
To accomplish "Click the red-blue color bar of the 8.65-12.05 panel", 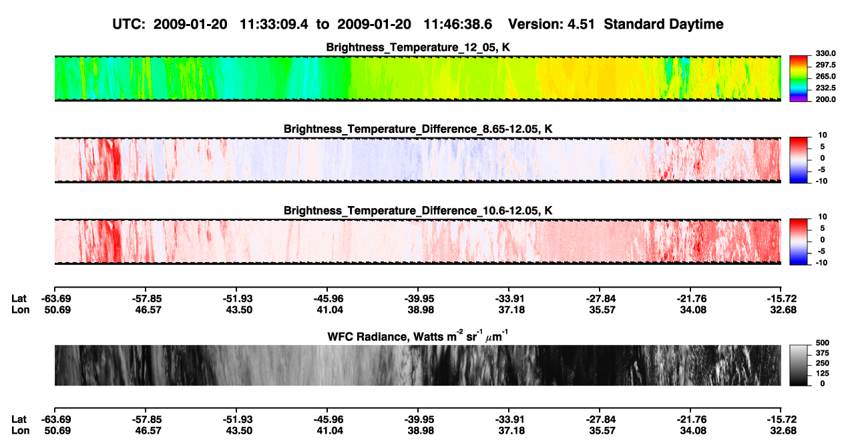I will point(799,160).
